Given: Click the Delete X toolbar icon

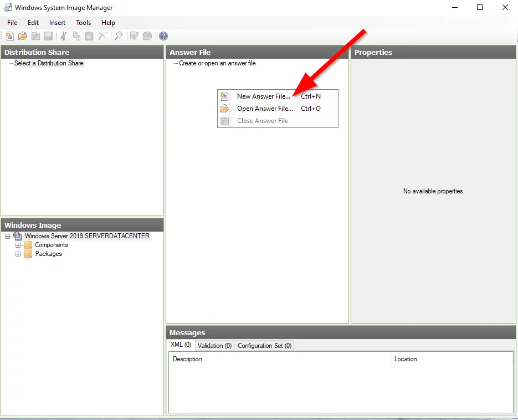Looking at the screenshot, I should (x=102, y=36).
